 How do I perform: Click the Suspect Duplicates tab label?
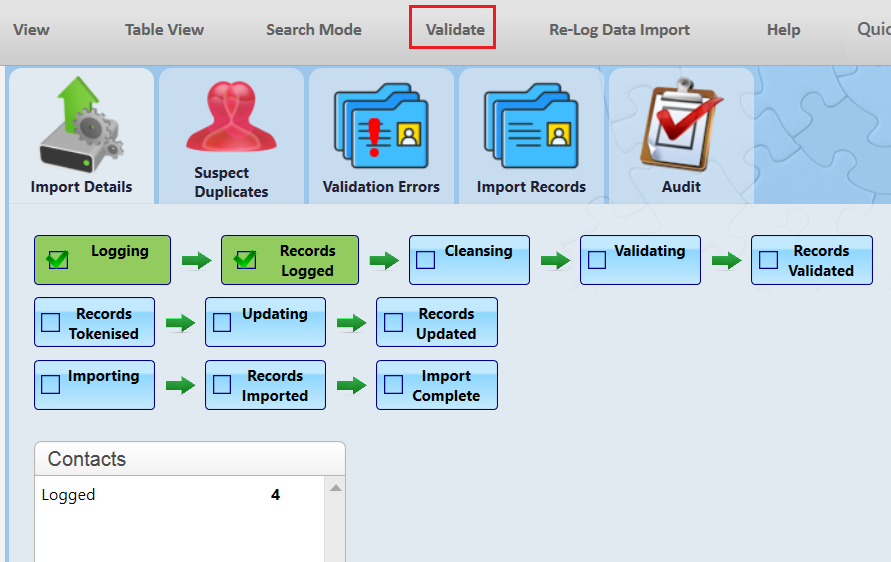[231, 182]
